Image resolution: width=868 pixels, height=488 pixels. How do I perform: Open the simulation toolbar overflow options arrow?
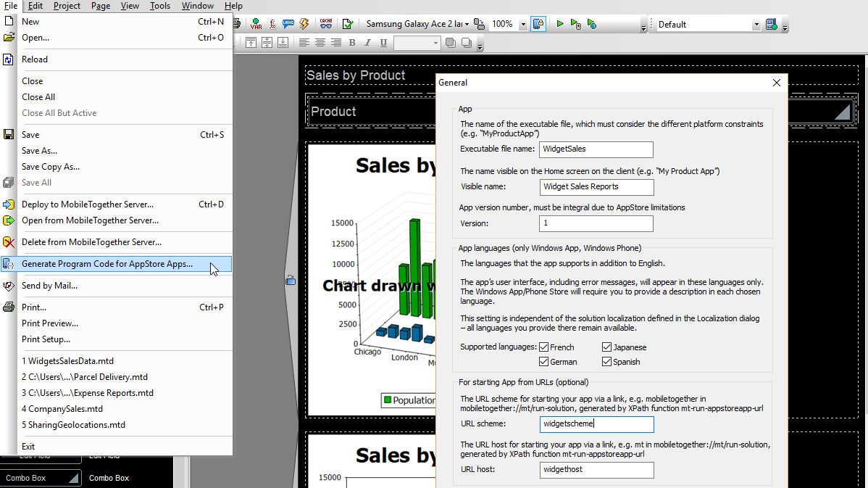pyautogui.click(x=643, y=27)
